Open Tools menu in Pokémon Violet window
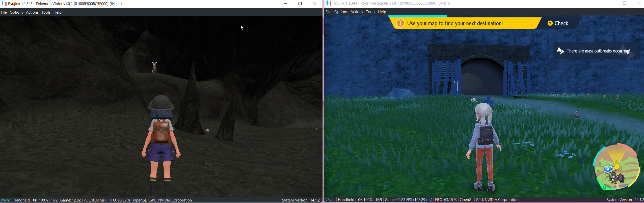 (46, 12)
